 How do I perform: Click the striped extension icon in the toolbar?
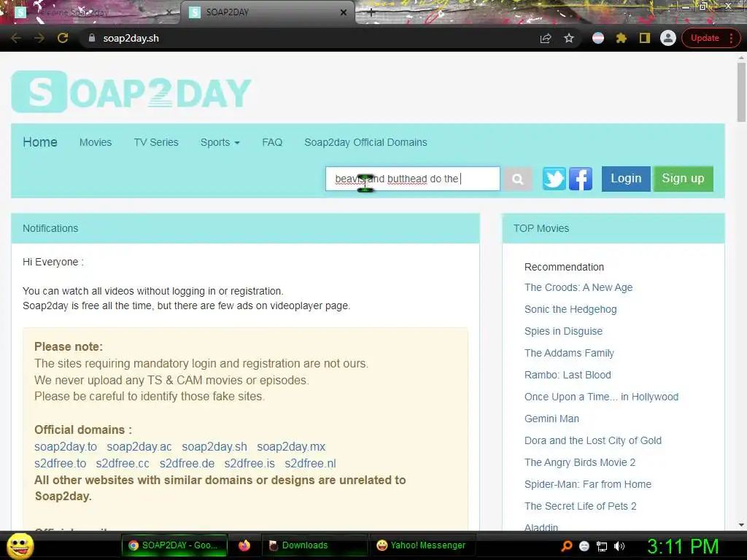coord(598,38)
